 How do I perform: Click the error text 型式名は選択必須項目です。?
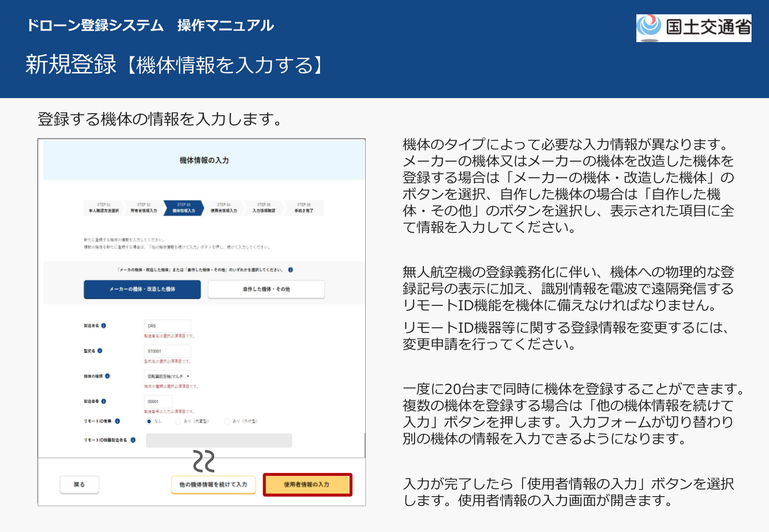168,361
